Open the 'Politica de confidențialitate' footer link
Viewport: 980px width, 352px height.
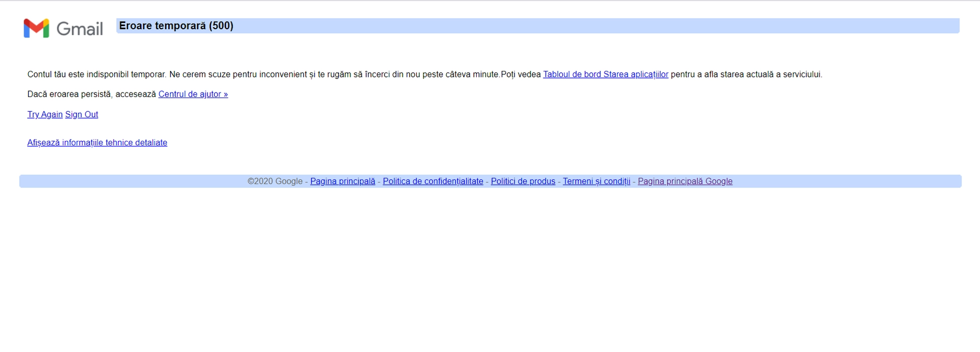point(433,182)
